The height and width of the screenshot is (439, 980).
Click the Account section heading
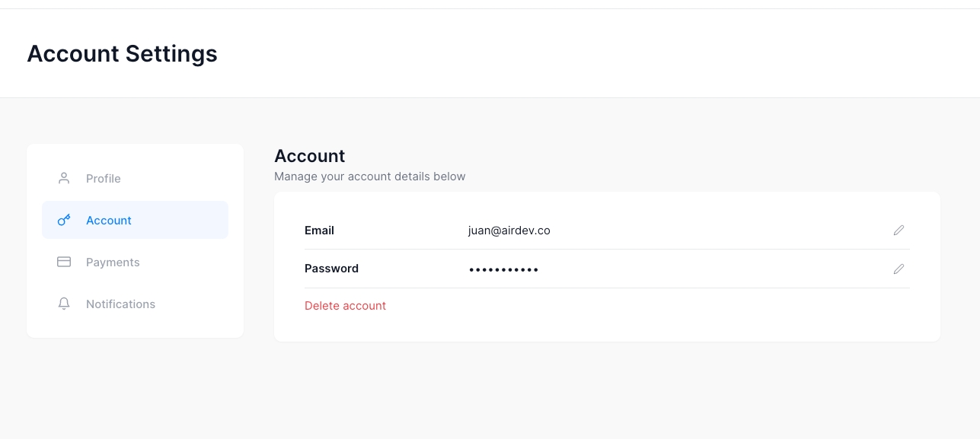tap(309, 156)
